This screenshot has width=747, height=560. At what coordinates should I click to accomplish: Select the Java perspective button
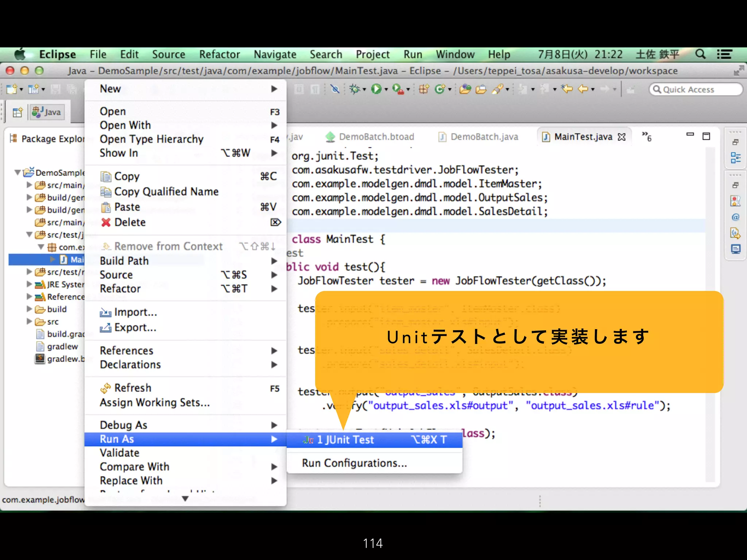pos(47,112)
